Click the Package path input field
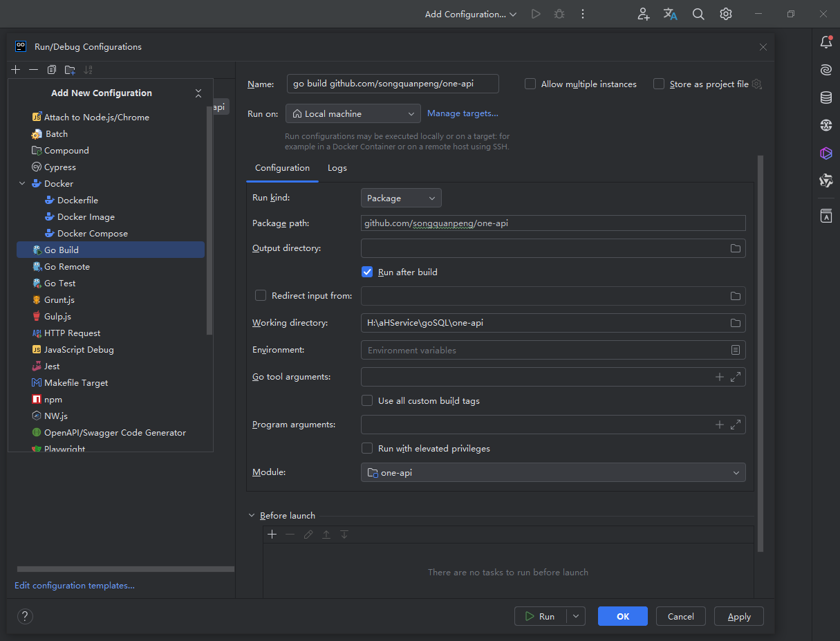Viewport: 840px width, 641px height. point(552,223)
